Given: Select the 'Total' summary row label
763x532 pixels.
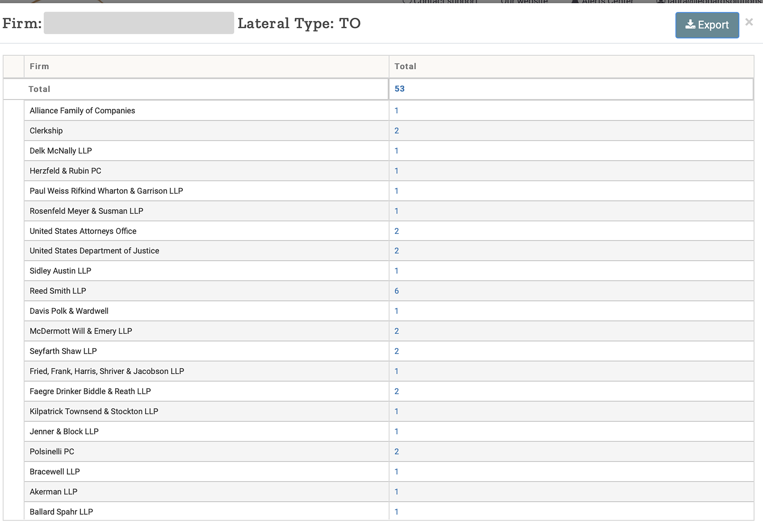Looking at the screenshot, I should (x=39, y=89).
